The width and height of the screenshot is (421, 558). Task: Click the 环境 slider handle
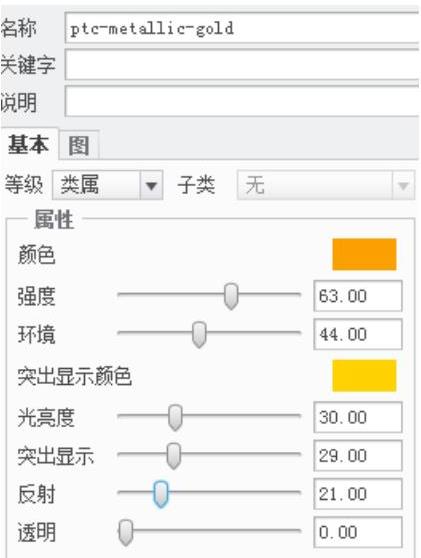199,335
